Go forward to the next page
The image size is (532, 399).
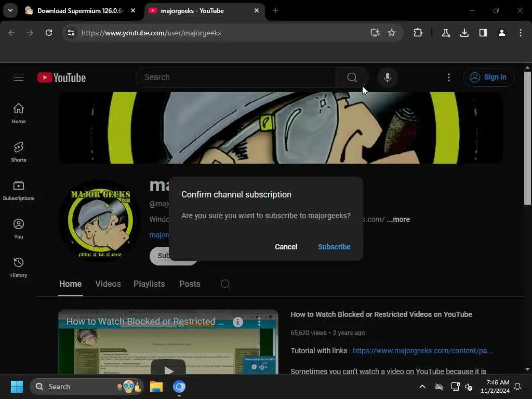[30, 33]
